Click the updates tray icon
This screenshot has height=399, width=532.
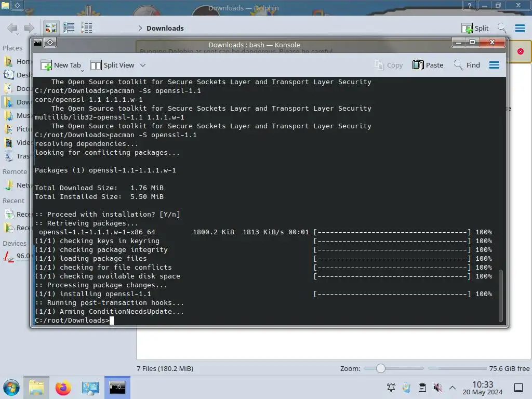406,388
